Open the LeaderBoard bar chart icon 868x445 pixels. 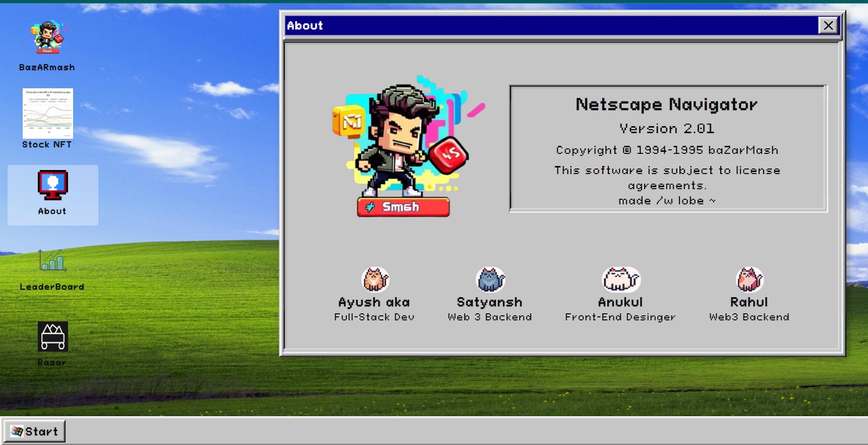click(52, 261)
